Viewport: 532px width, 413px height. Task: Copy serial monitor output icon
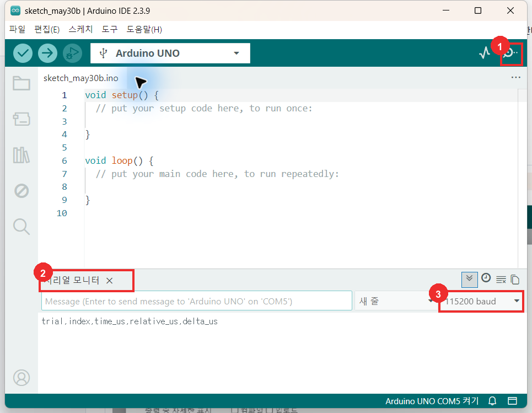tap(515, 280)
